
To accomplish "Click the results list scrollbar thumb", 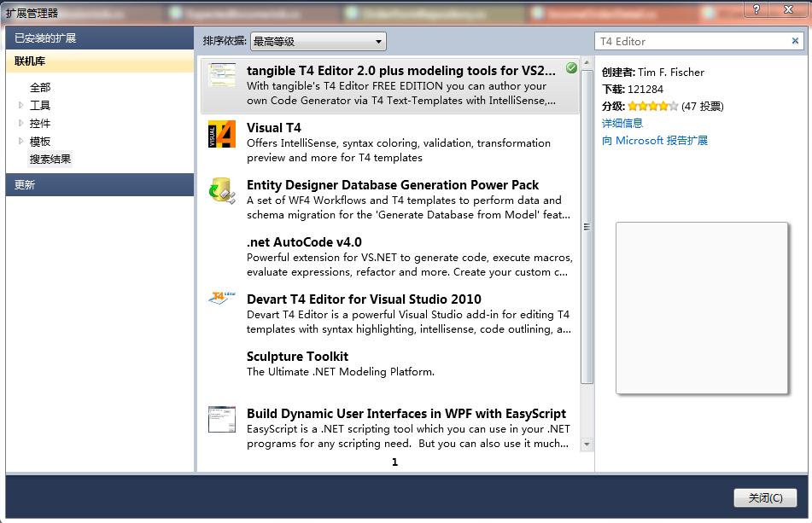I will pos(587,227).
